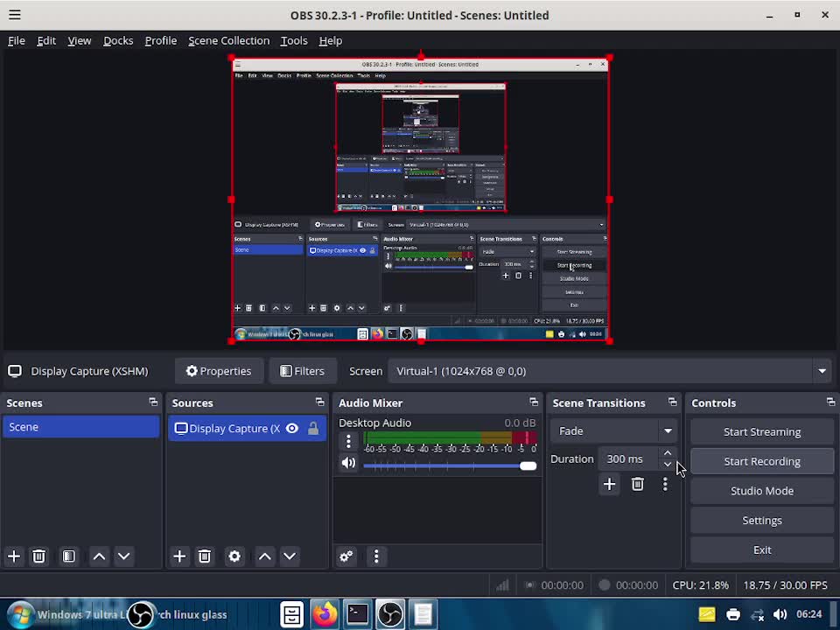This screenshot has height=630, width=840.
Task: Remove the scene transition with trash icon
Action: (x=638, y=484)
